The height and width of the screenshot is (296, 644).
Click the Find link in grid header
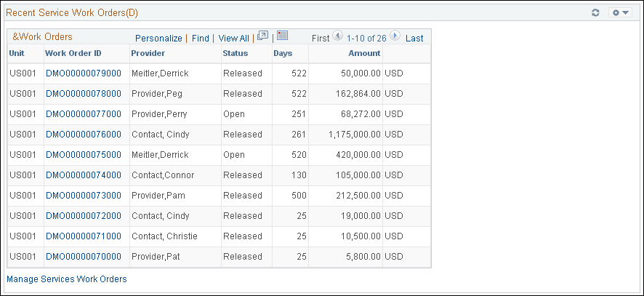pos(201,39)
